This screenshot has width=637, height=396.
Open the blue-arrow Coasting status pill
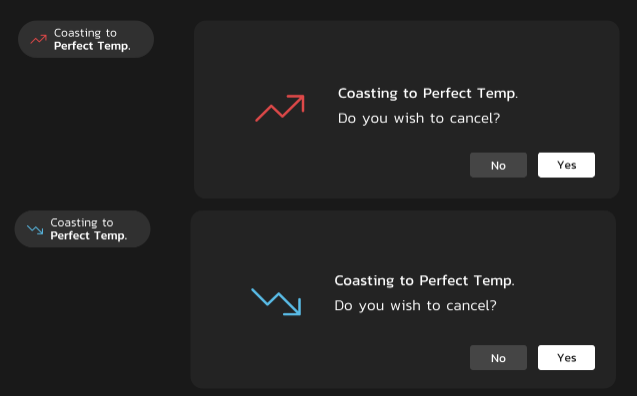82,229
